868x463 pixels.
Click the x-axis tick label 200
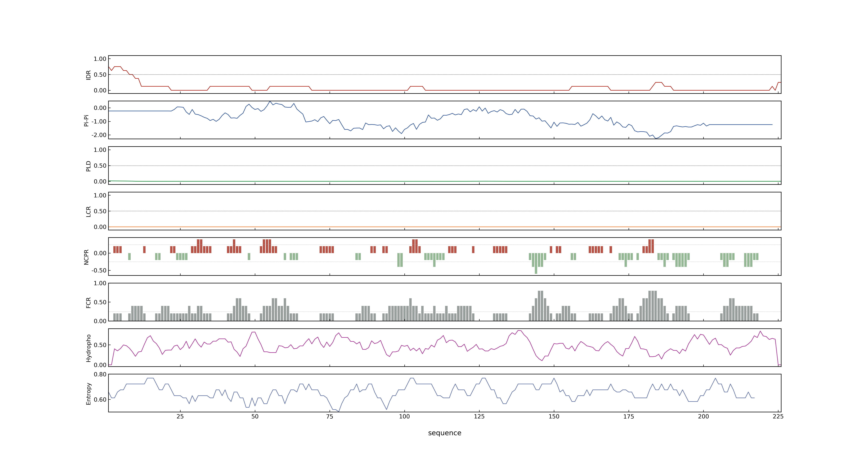[703, 416]
